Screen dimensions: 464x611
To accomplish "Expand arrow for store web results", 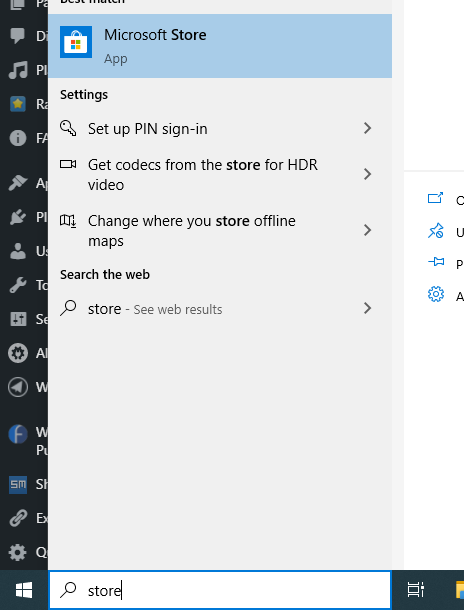I will (x=367, y=308).
